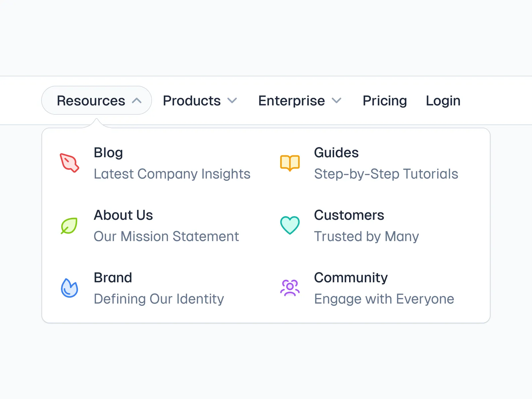Open the Blog link title
Viewport: 532px width, 399px height.
click(108, 153)
